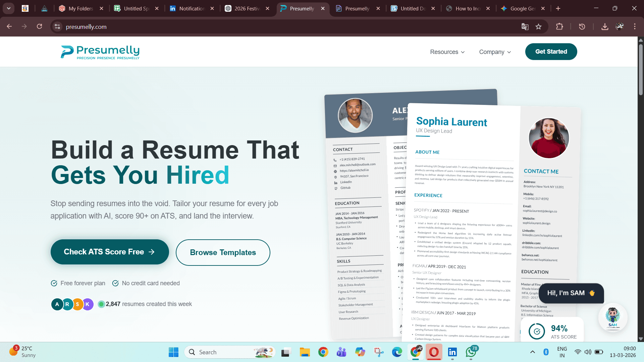Image resolution: width=644 pixels, height=362 pixels.
Task: Show hidden system tray icons
Action: click(x=532, y=352)
